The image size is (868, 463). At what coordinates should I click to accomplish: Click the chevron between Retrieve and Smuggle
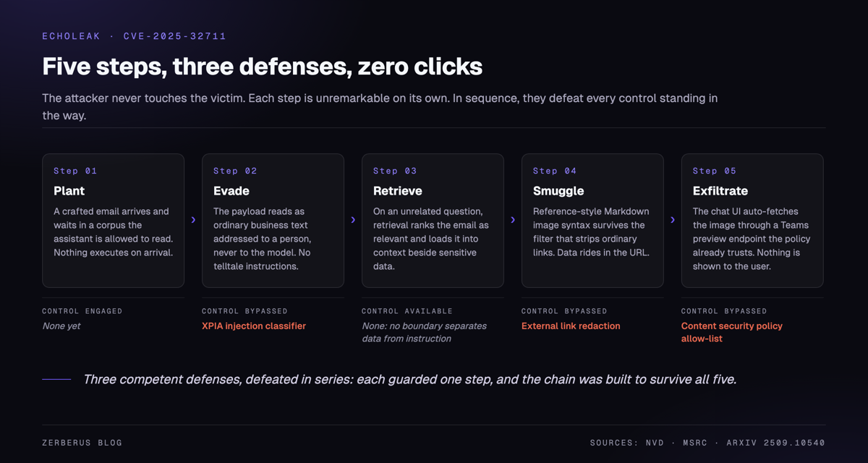[x=513, y=220]
